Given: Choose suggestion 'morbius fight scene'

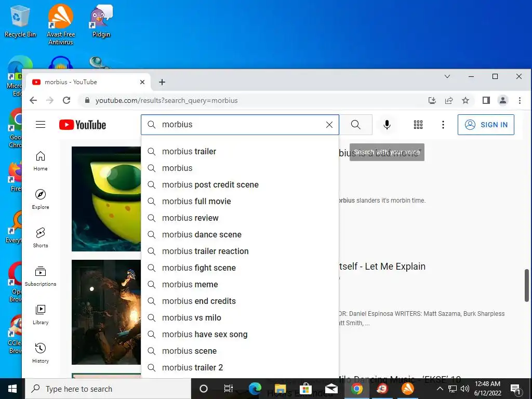Looking at the screenshot, I should tap(240, 268).
